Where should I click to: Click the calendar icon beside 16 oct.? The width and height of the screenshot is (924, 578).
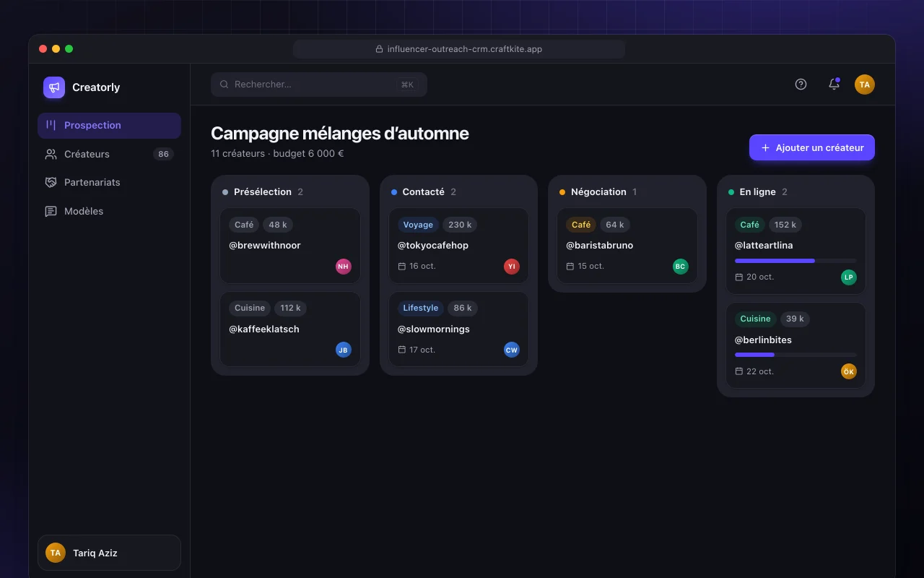(x=402, y=267)
